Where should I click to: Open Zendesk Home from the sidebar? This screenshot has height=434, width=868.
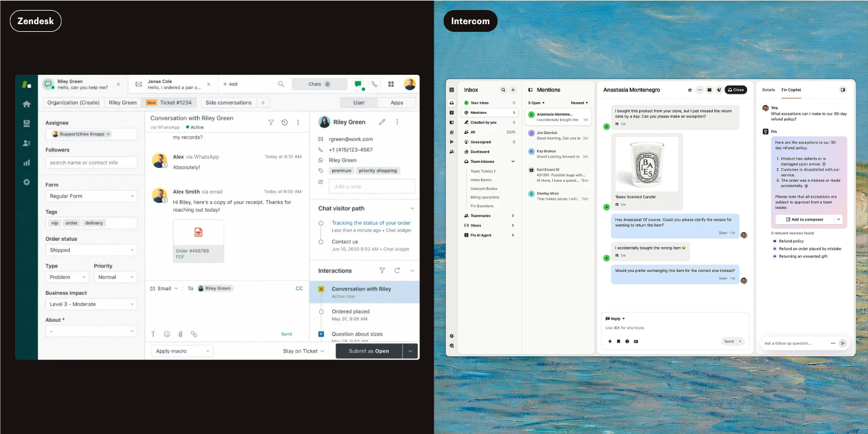point(27,104)
